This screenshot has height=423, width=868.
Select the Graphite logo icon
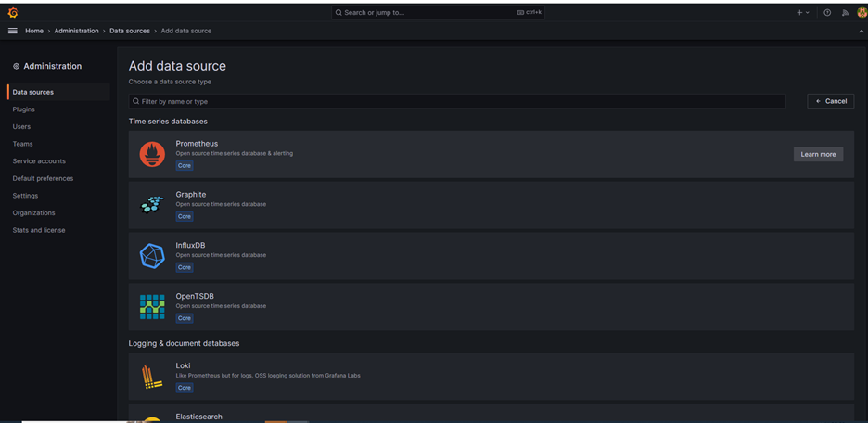152,205
